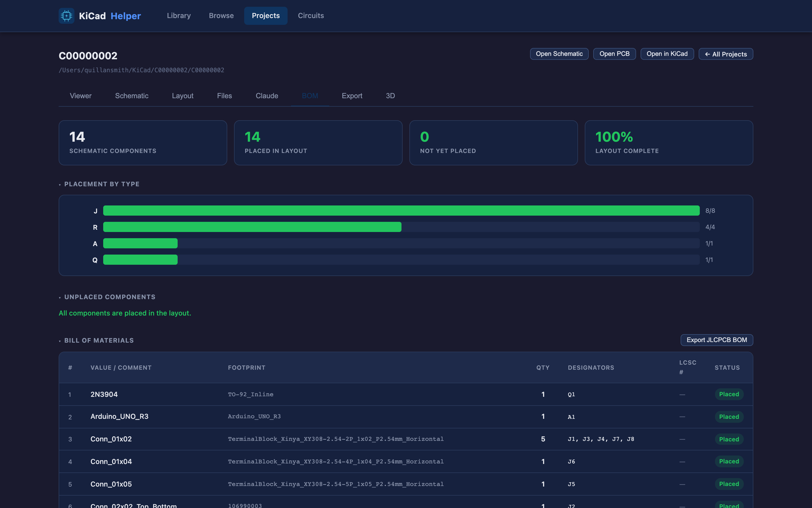Click the Arduino_UNO_R3 value cell
Screen dimensions: 812x508
pyautogui.click(x=120, y=417)
